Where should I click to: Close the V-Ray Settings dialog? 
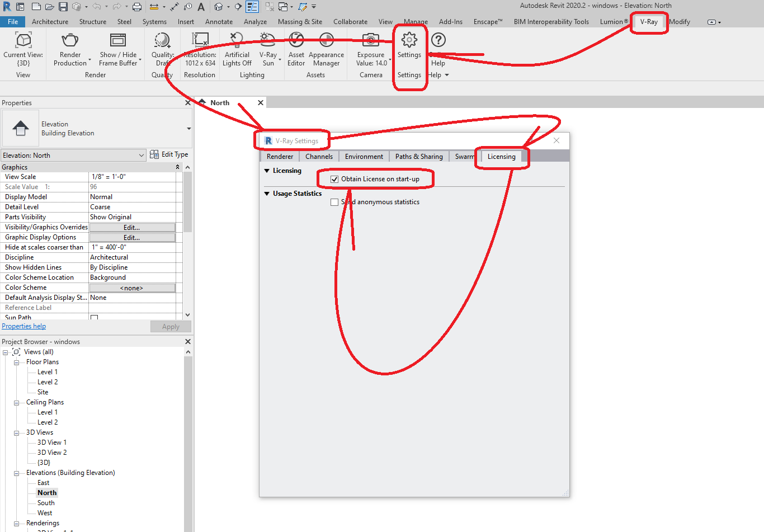point(557,140)
